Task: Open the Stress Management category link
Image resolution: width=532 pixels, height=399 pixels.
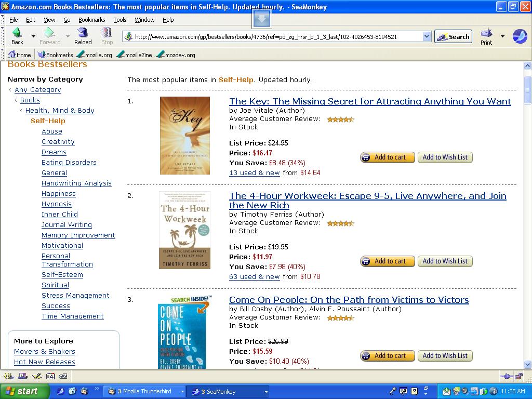Action: coord(75,296)
